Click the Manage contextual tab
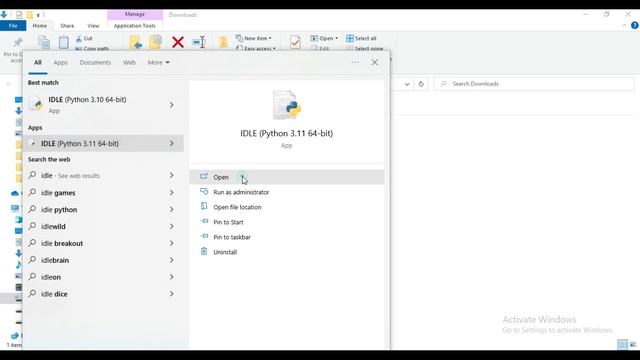Viewport: 640px width, 360px height. click(x=135, y=14)
